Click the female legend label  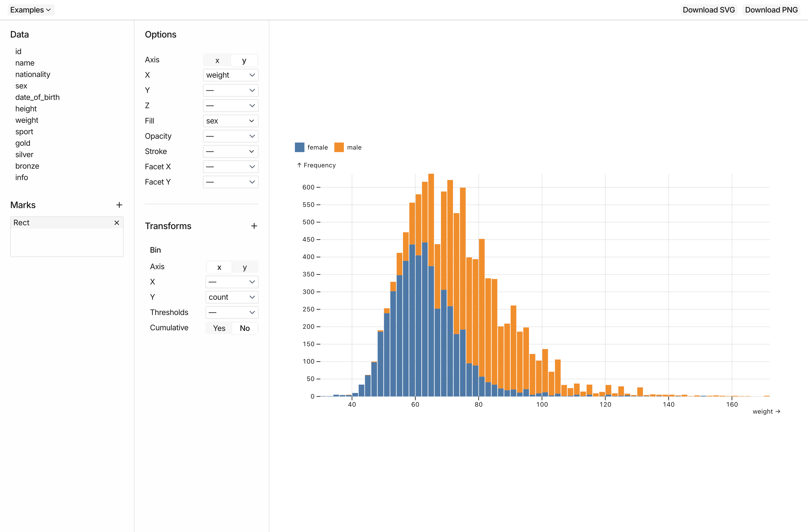318,147
